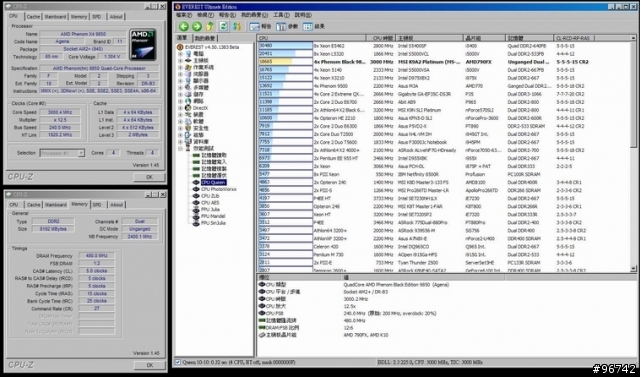Screen dimensions: 640x377
Task: Click the green Forward arrow in EVEREST toolbar
Action: coord(197,27)
